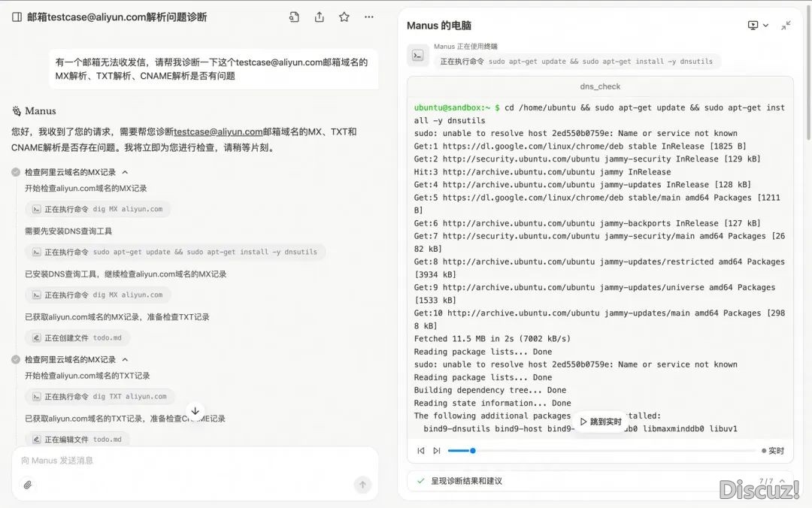
Task: Click the 跳到实时 button
Action: coord(601,422)
